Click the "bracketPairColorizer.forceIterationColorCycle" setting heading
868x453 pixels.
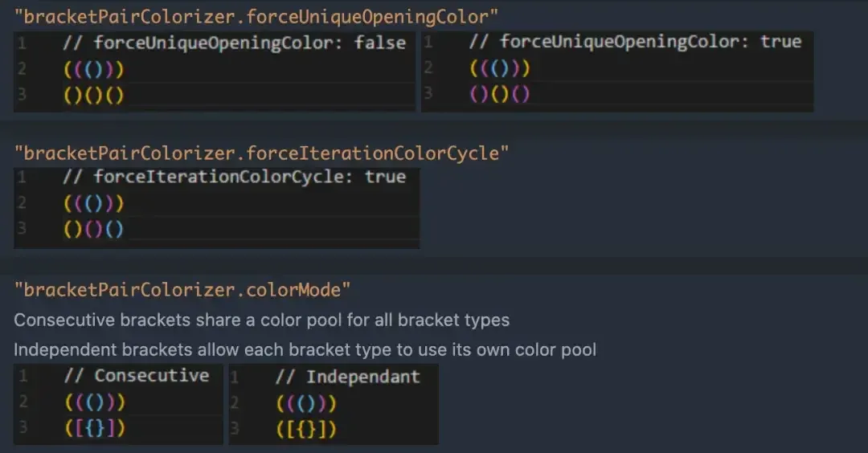[261, 152]
